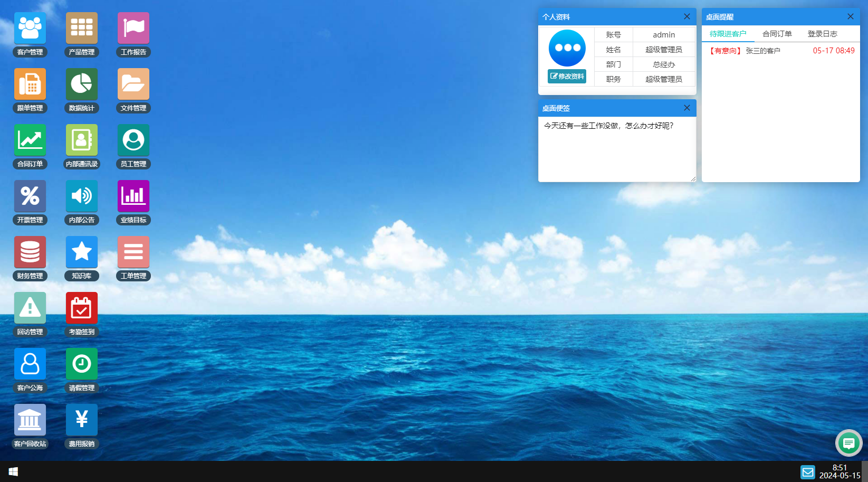Click the 修改资料 edit profile button

coord(567,76)
